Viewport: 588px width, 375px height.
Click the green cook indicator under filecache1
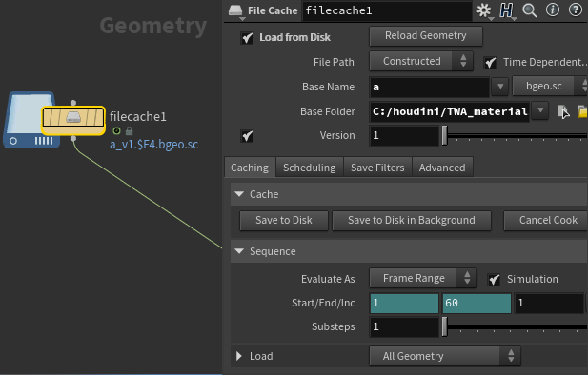116,131
